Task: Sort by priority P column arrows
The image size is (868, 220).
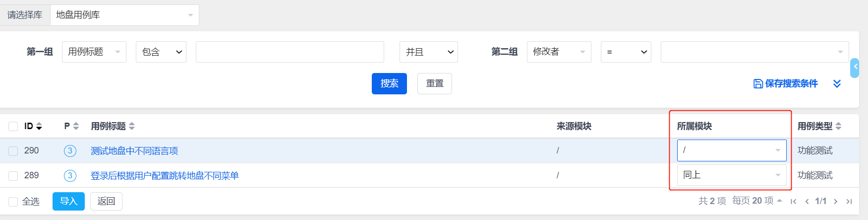Action: (x=76, y=126)
